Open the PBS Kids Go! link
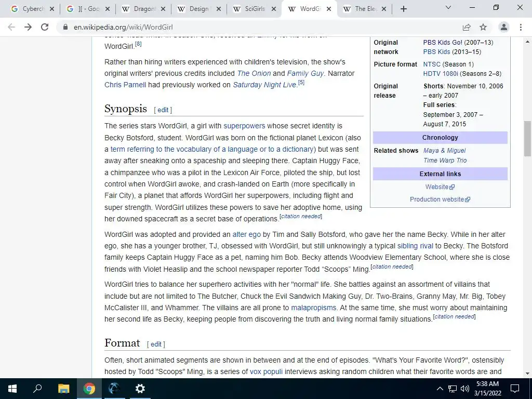Viewport: 532px width, 399px height. (443, 43)
